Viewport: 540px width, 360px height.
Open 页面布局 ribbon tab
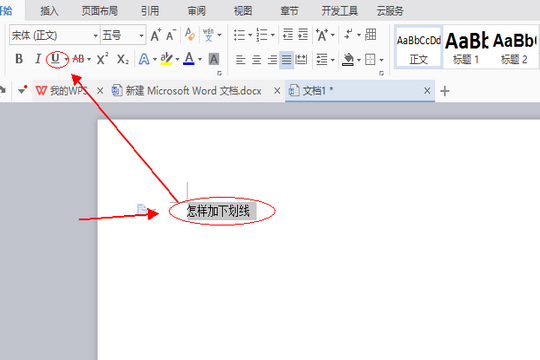[100, 11]
